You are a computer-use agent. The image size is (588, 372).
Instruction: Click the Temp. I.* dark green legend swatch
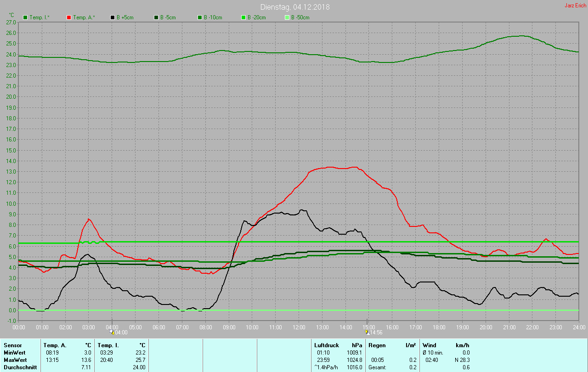[x=25, y=17]
